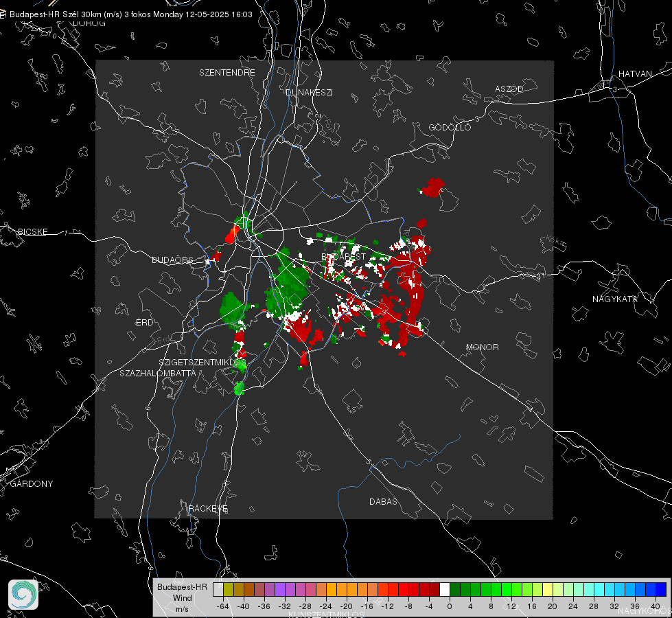The width and height of the screenshot is (672, 618).
Task: Click the SZENTENDRE map label
Action: coord(227,73)
